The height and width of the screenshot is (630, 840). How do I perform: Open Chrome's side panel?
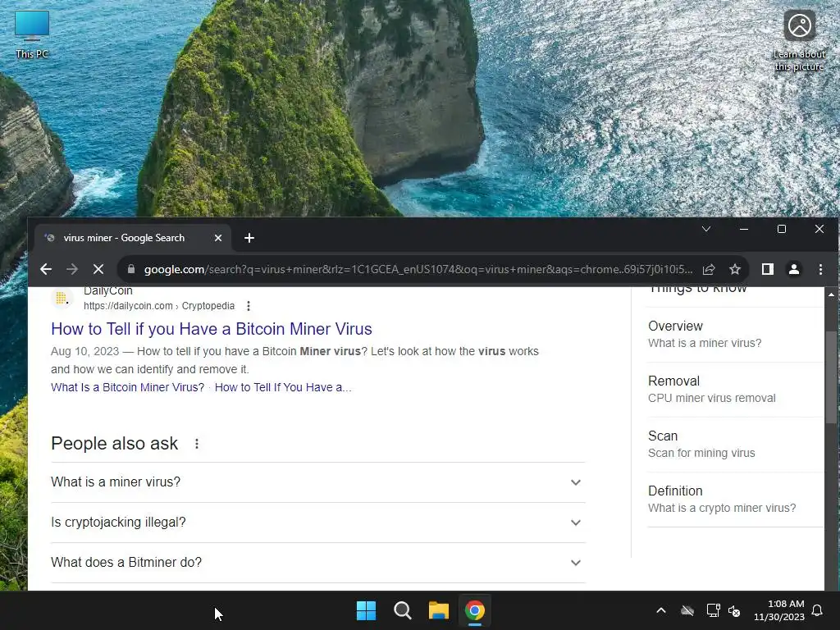point(768,269)
